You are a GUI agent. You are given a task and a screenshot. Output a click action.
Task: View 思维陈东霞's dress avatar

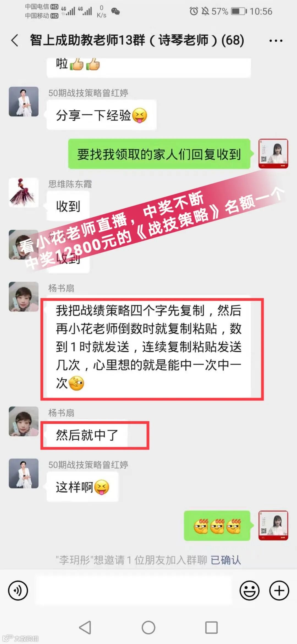[24, 192]
